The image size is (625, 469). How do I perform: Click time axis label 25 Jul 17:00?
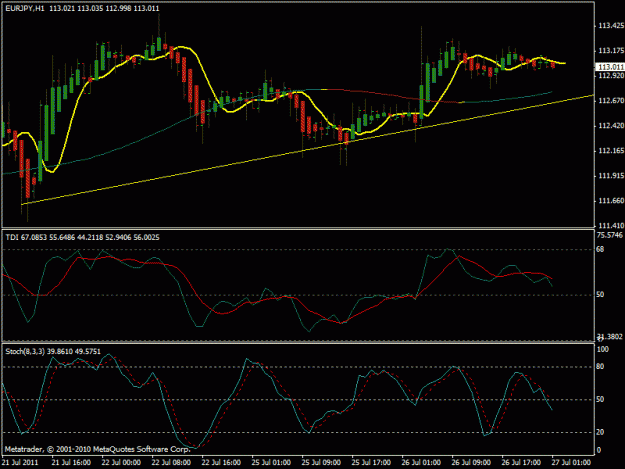click(x=371, y=462)
